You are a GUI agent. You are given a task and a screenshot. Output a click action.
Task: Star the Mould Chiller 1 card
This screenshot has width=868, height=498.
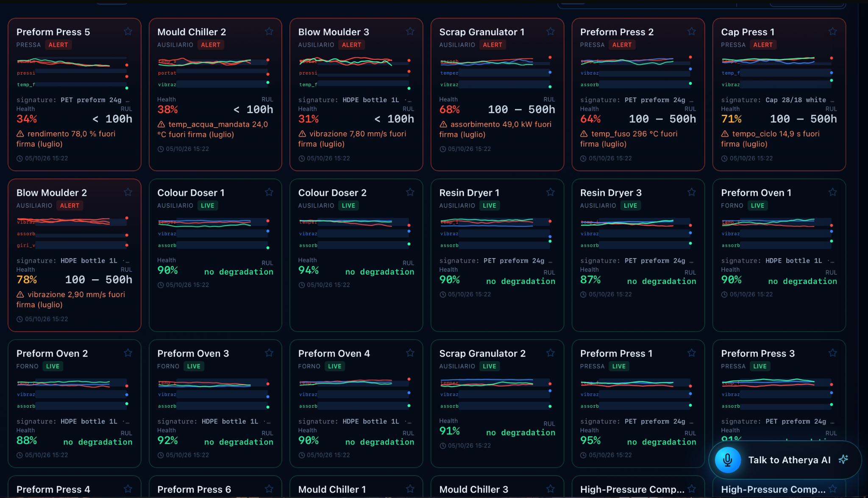(410, 489)
